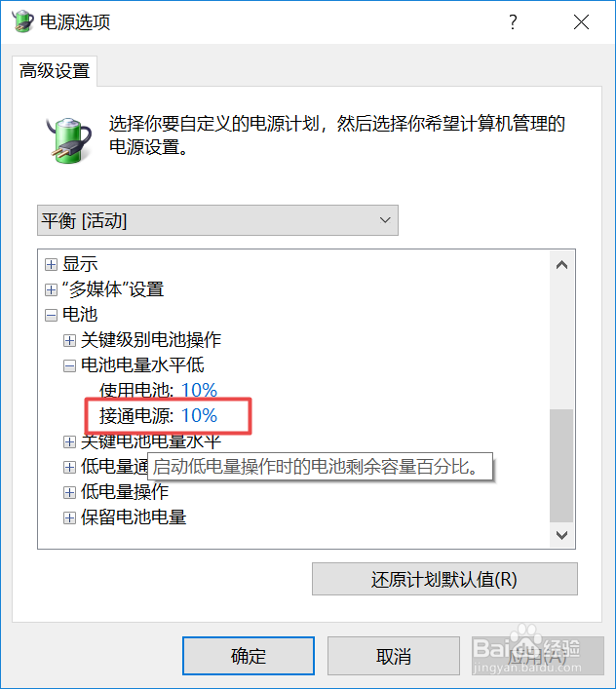Click the 使用电池 10% value

pos(199,390)
